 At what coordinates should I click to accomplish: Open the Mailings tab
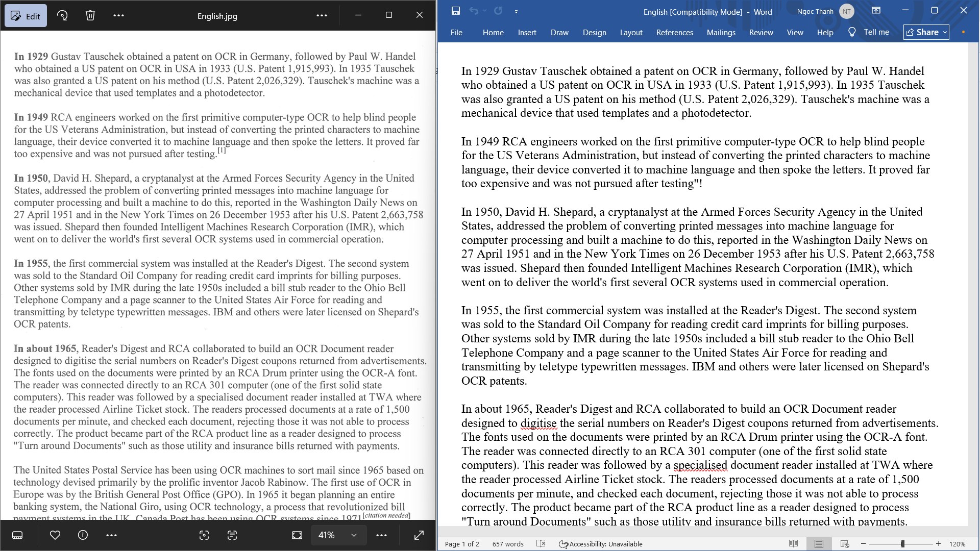click(x=721, y=32)
